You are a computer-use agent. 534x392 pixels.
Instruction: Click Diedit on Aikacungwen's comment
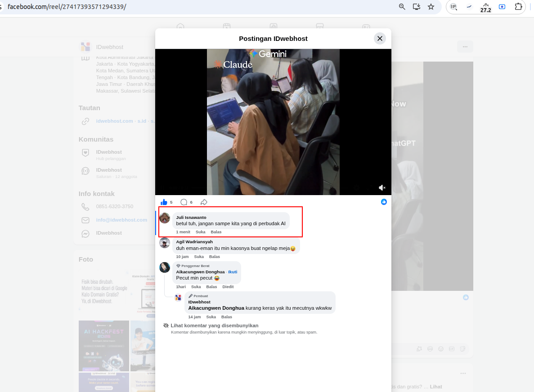pyautogui.click(x=228, y=286)
